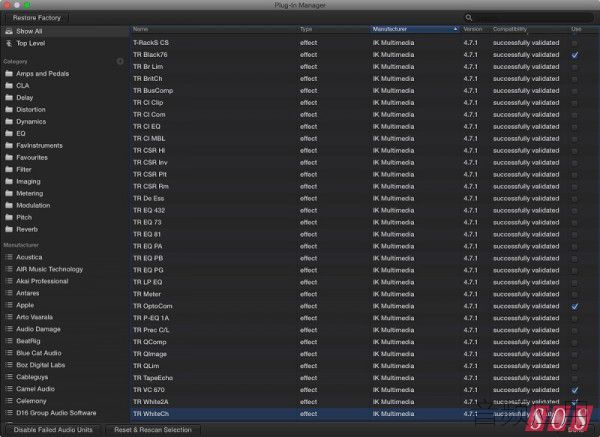600x437 pixels.
Task: Uncheck the Use box for TR VC 670
Action: [574, 390]
